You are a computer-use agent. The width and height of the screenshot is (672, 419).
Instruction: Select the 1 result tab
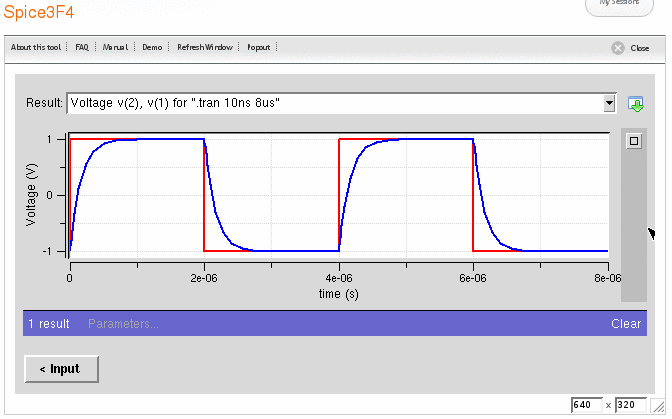(48, 324)
